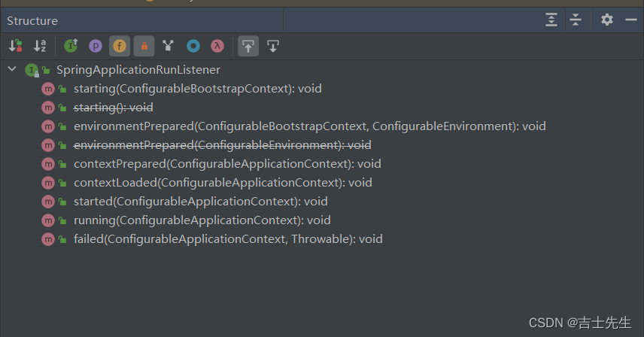The width and height of the screenshot is (644, 337).
Task: Open Structure panel settings gear
Action: 607,20
